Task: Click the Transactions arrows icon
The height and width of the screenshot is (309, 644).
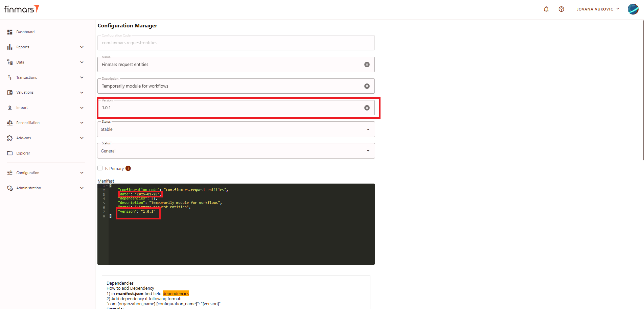Action: [x=10, y=77]
